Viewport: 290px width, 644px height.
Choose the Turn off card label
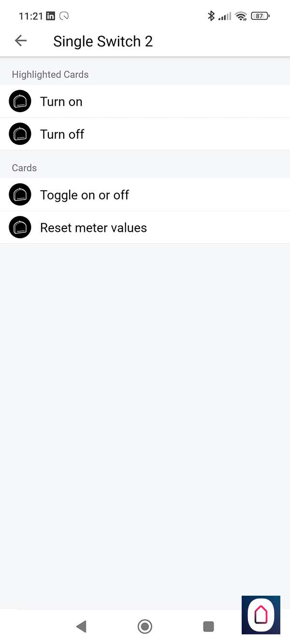pyautogui.click(x=62, y=134)
